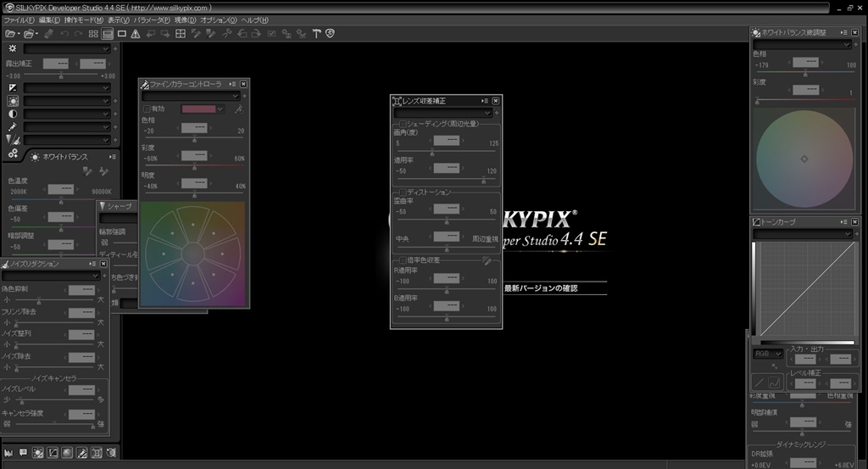This screenshot has height=469, width=868.
Task: Toggle the warning triangle display icon
Action: tap(136, 34)
